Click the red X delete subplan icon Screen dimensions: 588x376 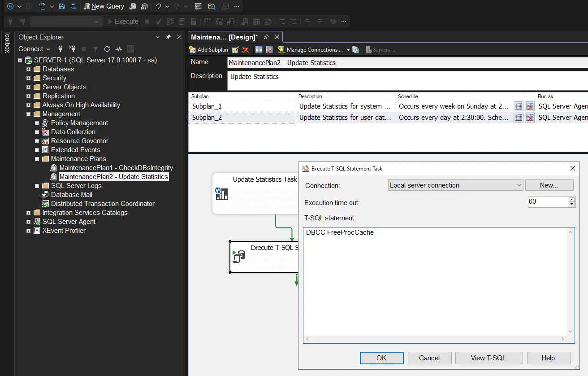(246, 50)
